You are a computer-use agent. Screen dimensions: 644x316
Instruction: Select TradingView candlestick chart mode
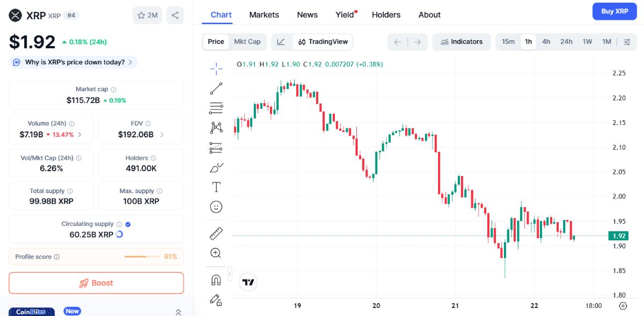323,42
